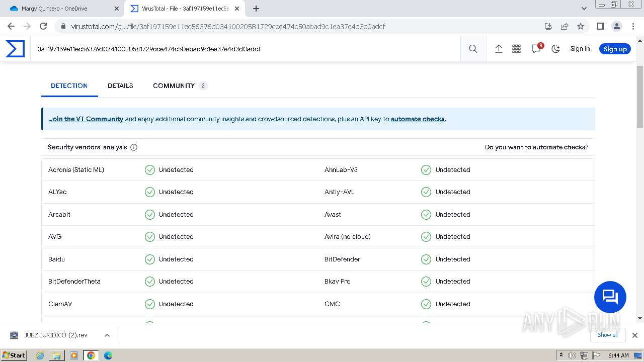This screenshot has height=362, width=644.
Task: Switch to the DETECTION tab
Action: [x=69, y=86]
